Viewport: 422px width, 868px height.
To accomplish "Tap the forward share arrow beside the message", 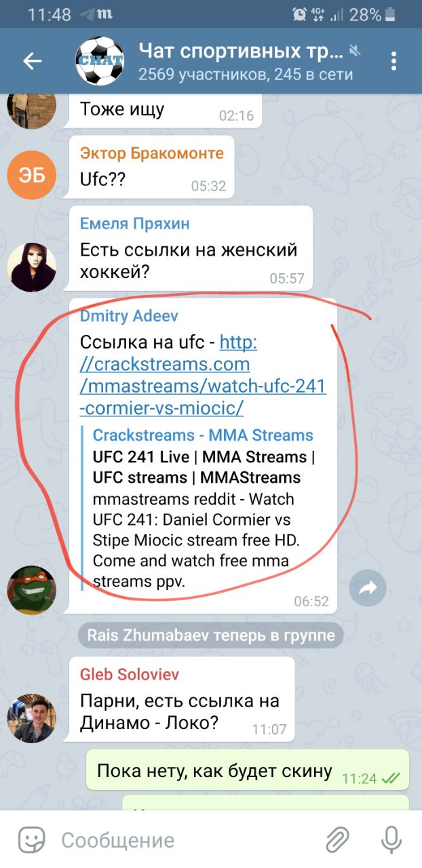I will pos(368,588).
